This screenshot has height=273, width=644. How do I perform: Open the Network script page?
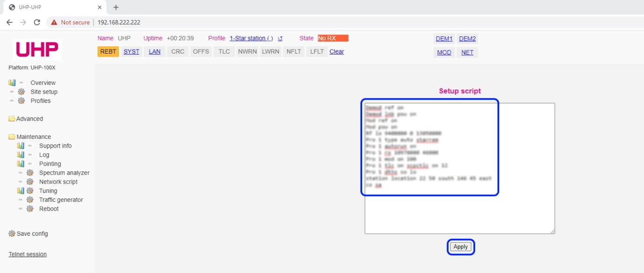[x=58, y=182]
